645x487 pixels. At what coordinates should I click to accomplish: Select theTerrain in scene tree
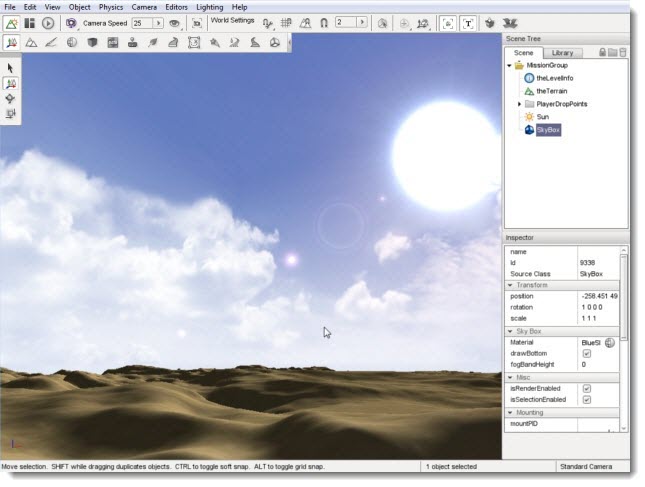(552, 91)
